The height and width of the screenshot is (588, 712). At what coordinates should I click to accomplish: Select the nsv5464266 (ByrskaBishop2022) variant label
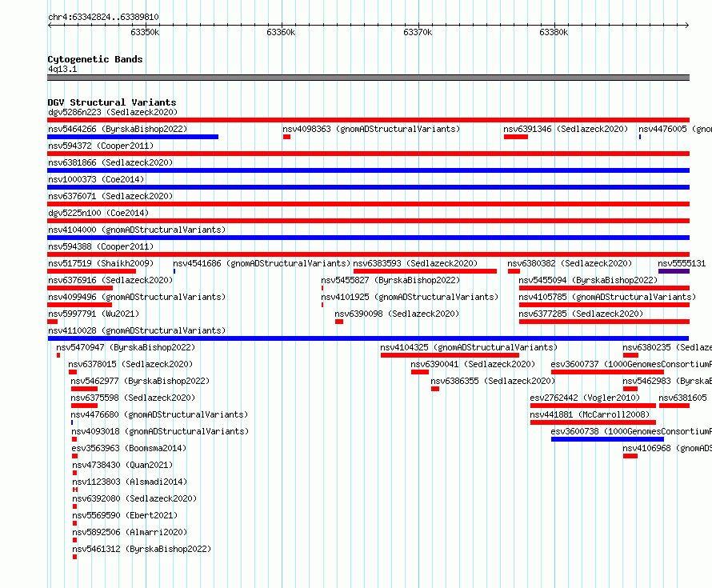(x=118, y=129)
